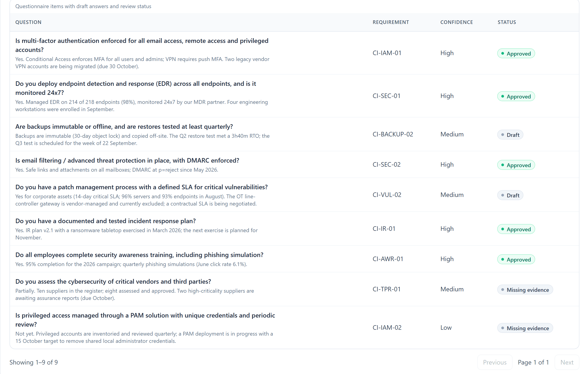Click Approved badge in CI-IAM-01 row
Viewport: 588px width, 374px height.
(516, 54)
